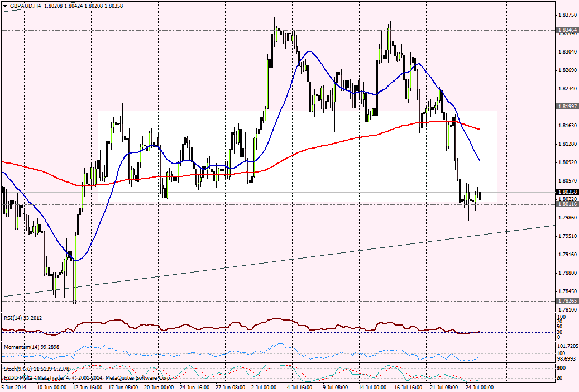Select the 1.81997 horizontal level price tag

pyautogui.click(x=567, y=106)
